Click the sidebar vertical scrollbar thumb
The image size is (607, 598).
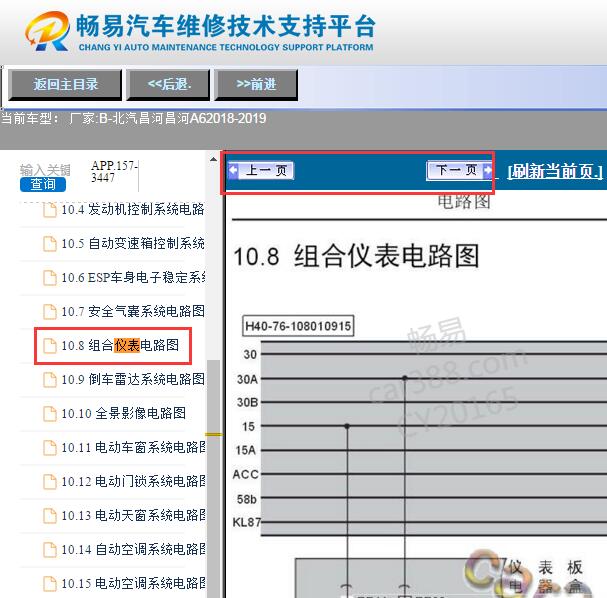pos(213,478)
